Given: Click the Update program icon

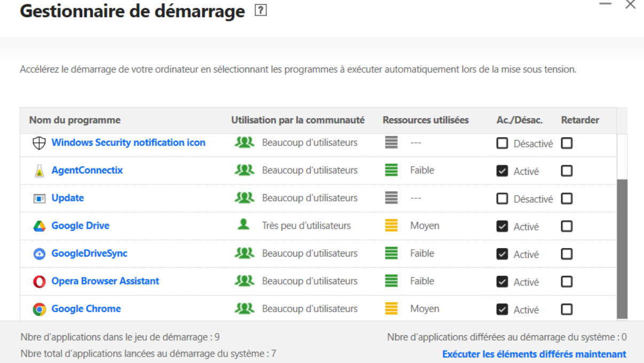Looking at the screenshot, I should 38,198.
